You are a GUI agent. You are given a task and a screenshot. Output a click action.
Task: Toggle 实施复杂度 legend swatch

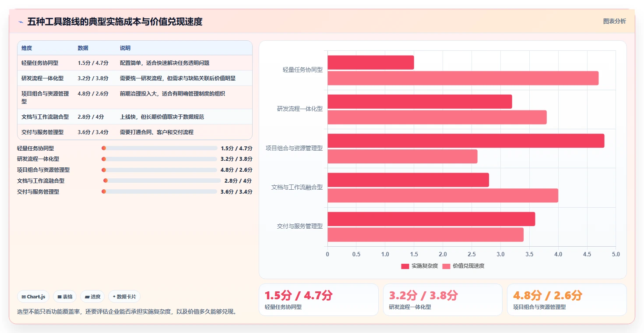click(405, 266)
